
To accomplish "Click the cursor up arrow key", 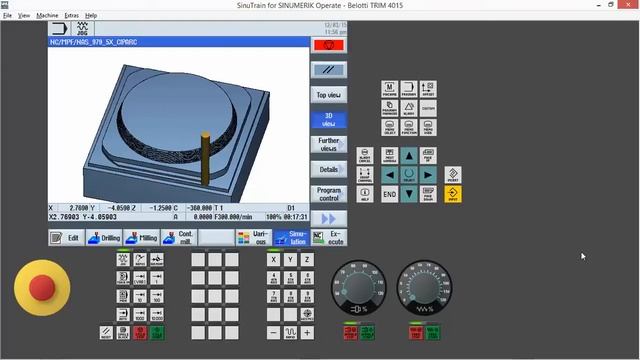I will [x=409, y=156].
